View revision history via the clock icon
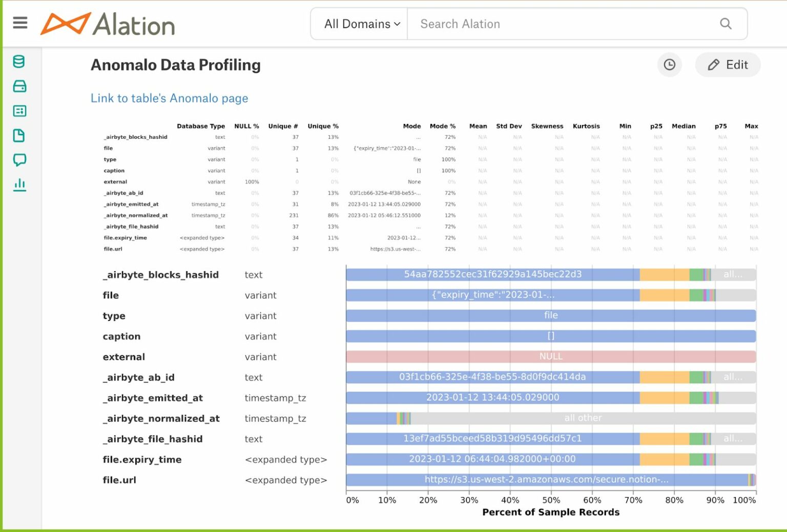 [x=670, y=65]
